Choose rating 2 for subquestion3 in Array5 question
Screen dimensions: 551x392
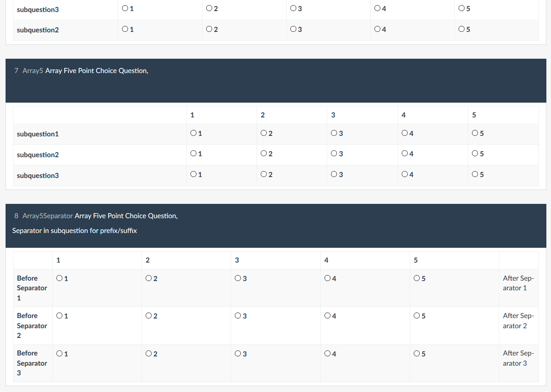(264, 175)
